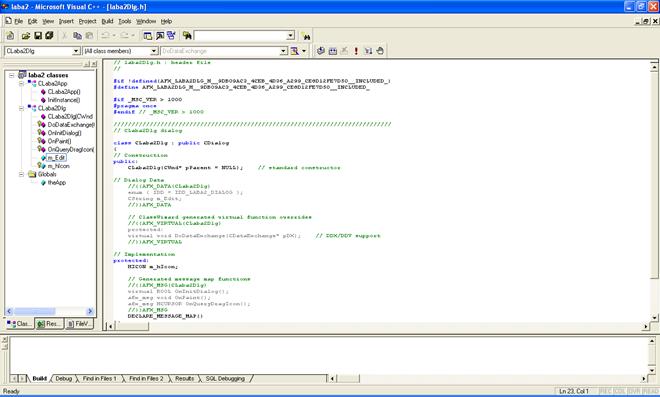This screenshot has height=397, width=660.
Task: Select the Find in Files 1 tab
Action: (x=99, y=379)
